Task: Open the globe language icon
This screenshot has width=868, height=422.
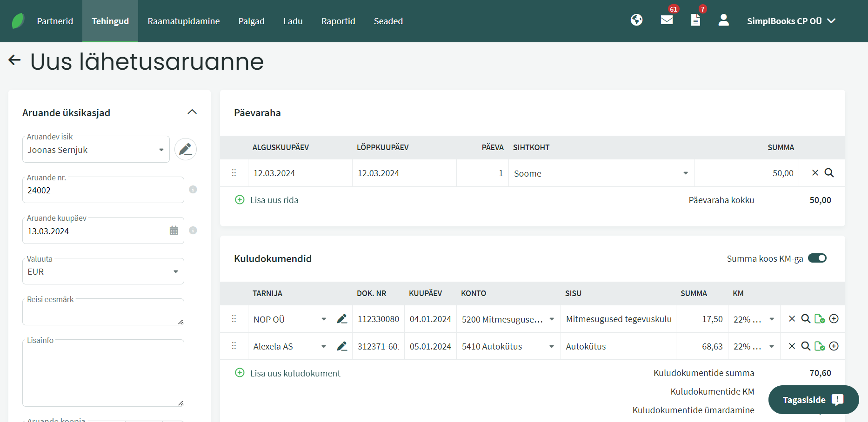Action: (637, 20)
